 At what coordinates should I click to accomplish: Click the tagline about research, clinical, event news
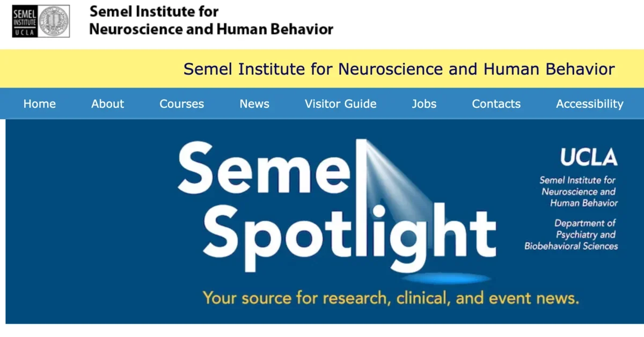pos(391,298)
